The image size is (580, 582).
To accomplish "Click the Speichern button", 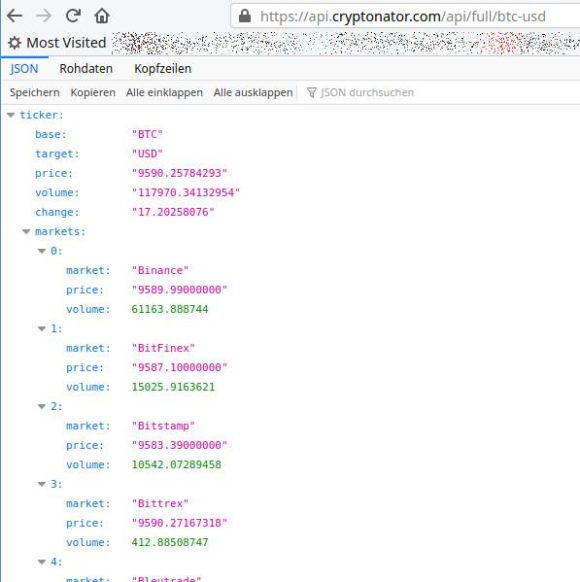I will (35, 92).
